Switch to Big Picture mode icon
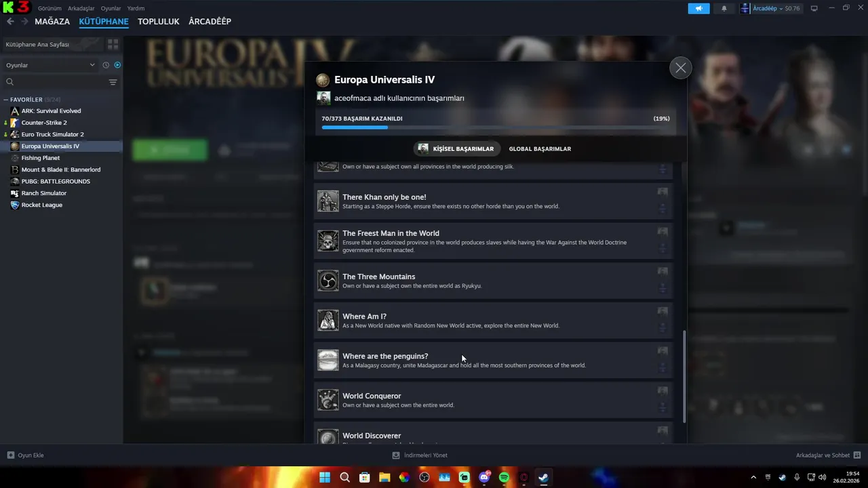Screen dimensions: 868x488 (x=814, y=8)
